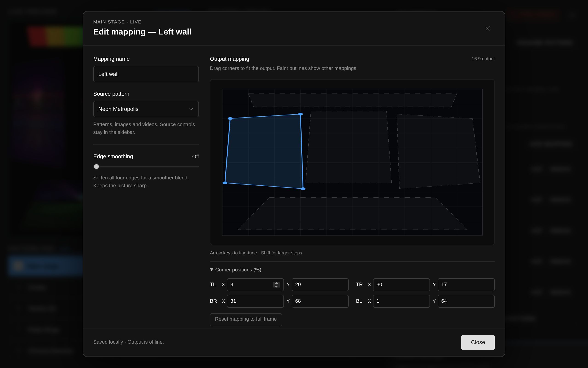
Task: Click the TL X input field
Action: pos(255,285)
